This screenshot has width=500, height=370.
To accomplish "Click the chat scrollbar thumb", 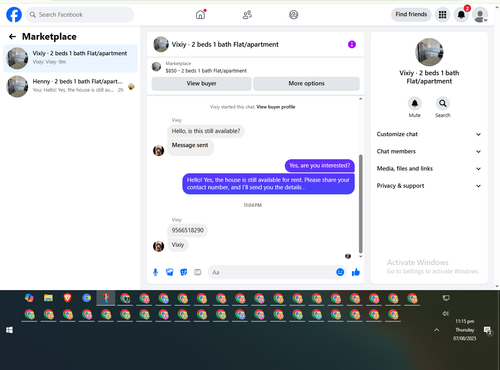I will (x=360, y=204).
